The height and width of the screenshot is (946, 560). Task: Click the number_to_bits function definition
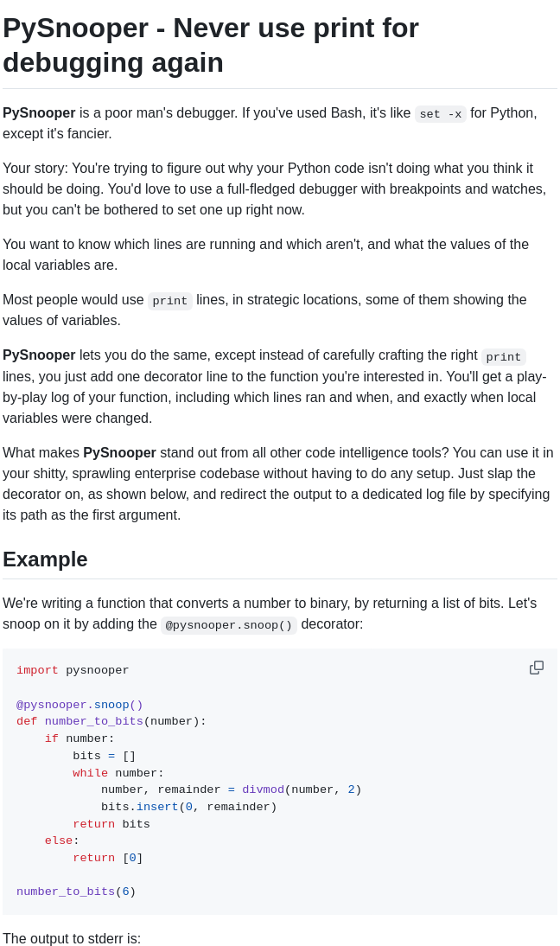[x=110, y=721]
